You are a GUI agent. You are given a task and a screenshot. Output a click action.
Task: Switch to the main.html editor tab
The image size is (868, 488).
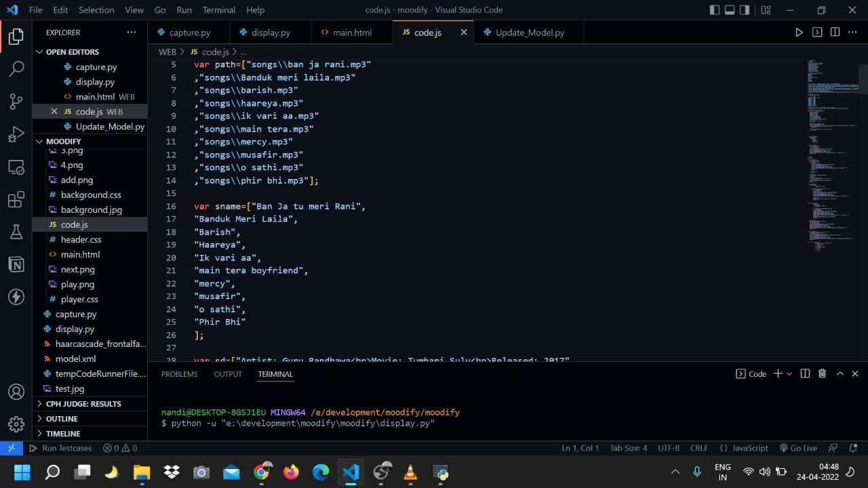pyautogui.click(x=352, y=32)
